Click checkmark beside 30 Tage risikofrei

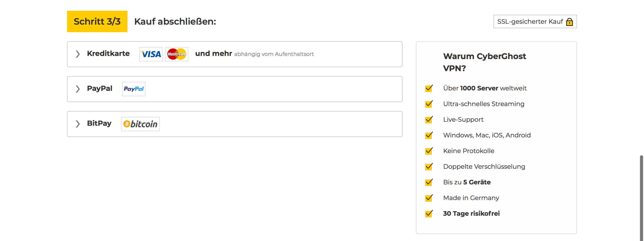(x=429, y=213)
